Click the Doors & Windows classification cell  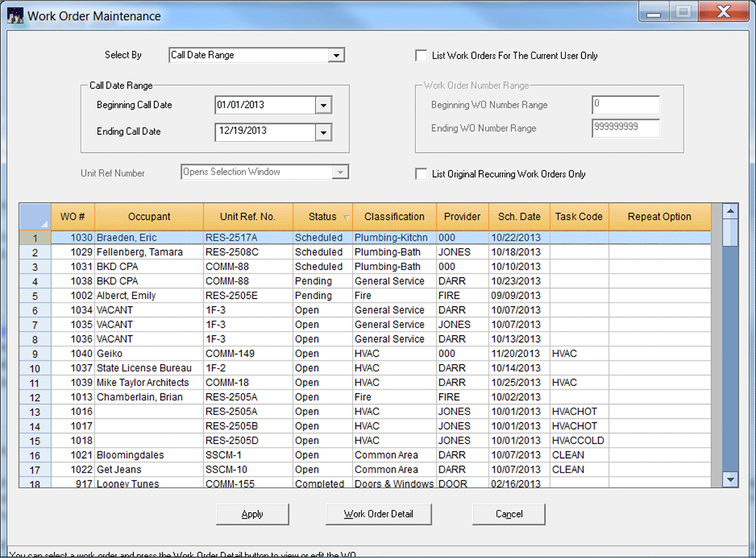coord(394,483)
